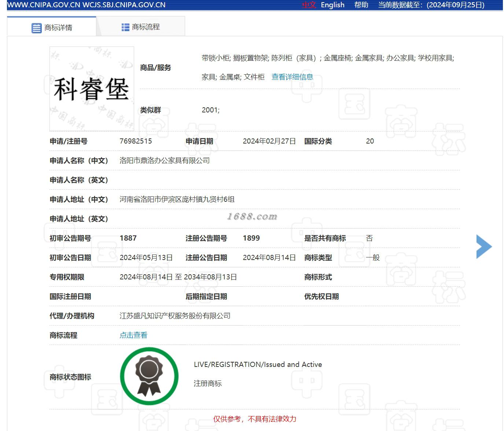Select similar group value 2001;
The image size is (504, 431).
211,110
